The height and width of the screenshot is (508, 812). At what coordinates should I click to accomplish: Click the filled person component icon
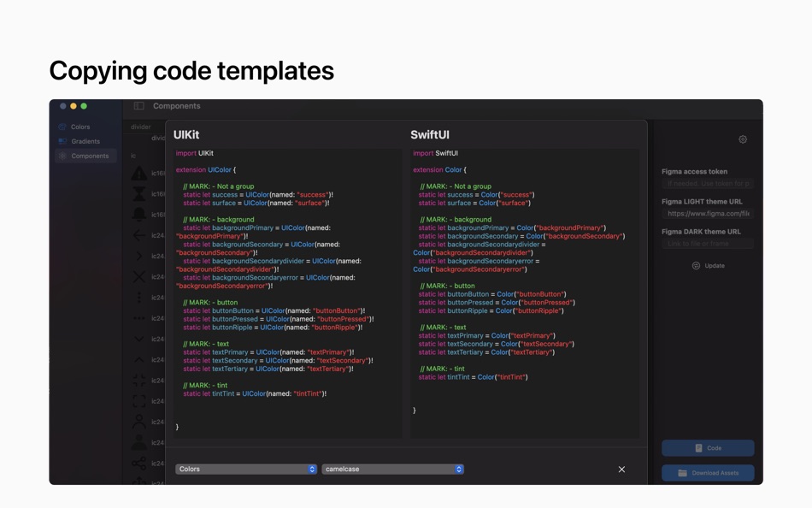coord(138,442)
